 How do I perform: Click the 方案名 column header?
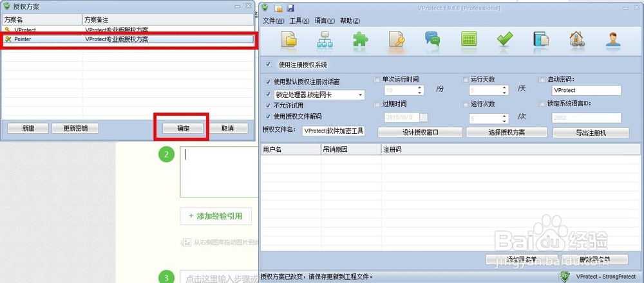coord(41,20)
